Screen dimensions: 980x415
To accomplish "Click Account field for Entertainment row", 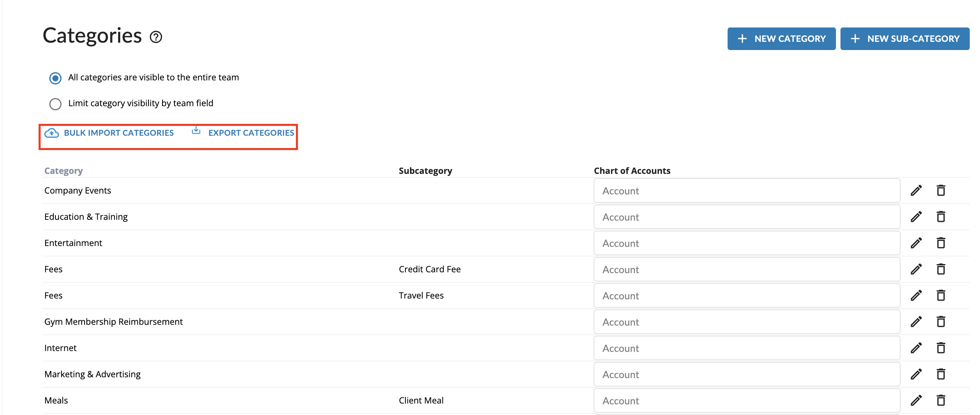I will tap(746, 243).
